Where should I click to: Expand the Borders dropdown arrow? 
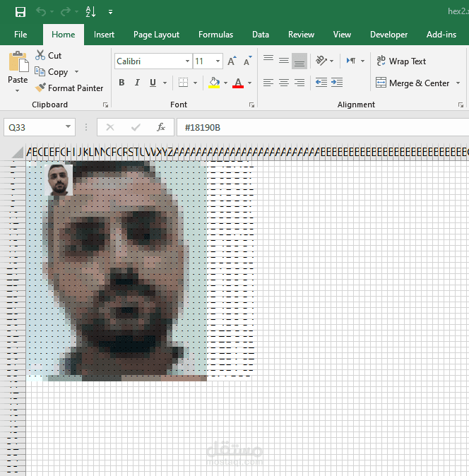195,83
